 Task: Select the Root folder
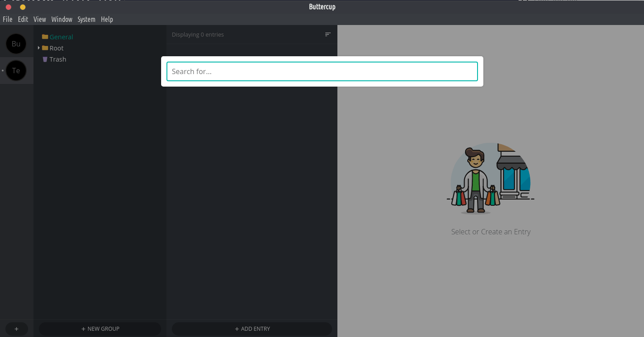tap(56, 48)
